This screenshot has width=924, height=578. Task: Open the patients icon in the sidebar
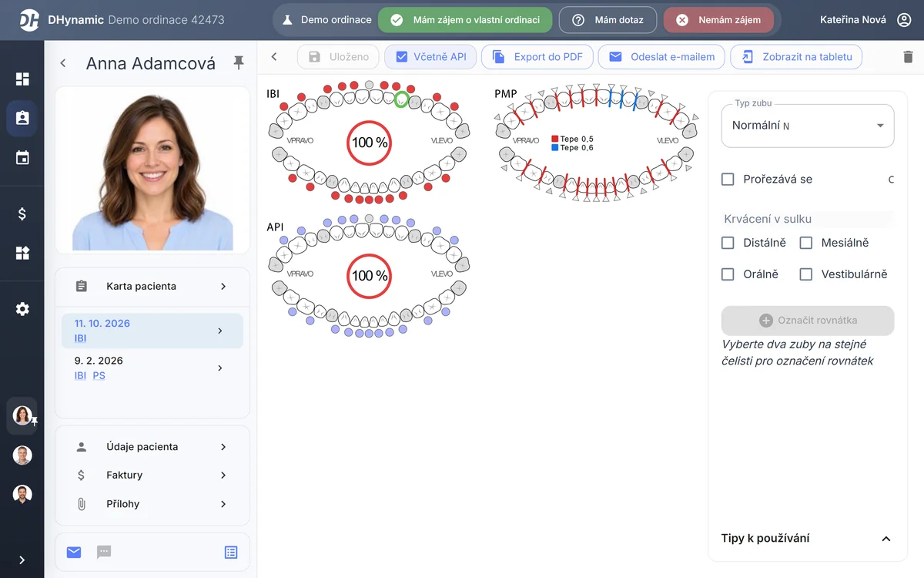(22, 118)
